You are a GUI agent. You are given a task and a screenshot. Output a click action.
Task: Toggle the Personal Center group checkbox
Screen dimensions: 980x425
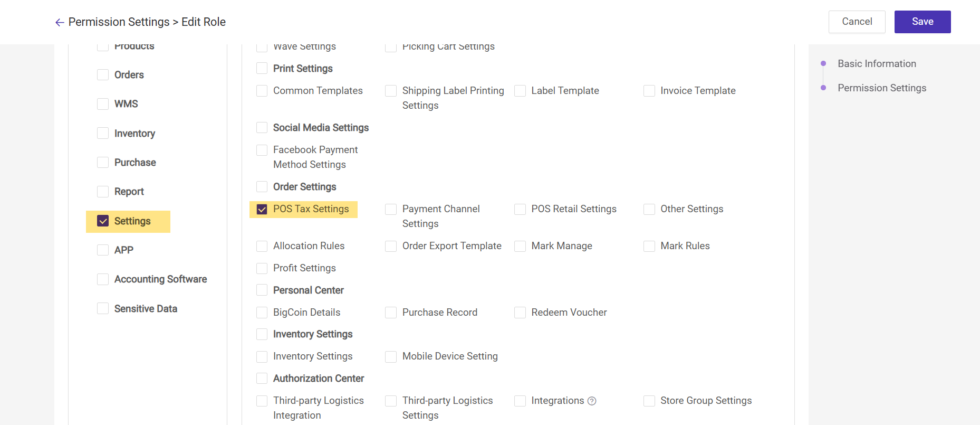(262, 290)
